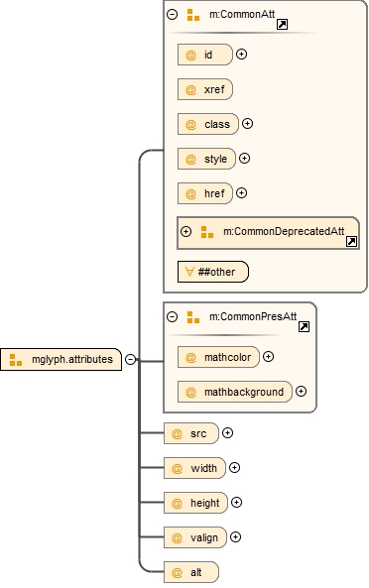Expand the id attribute details
This screenshot has height=588, width=369.
point(241,55)
